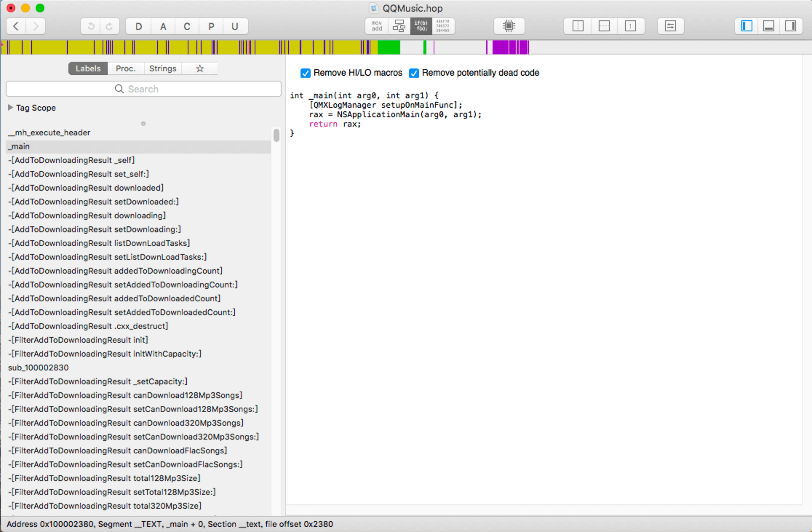Switch to hexadecimal view mode
This screenshot has width=812, height=532.
pyautogui.click(x=443, y=26)
